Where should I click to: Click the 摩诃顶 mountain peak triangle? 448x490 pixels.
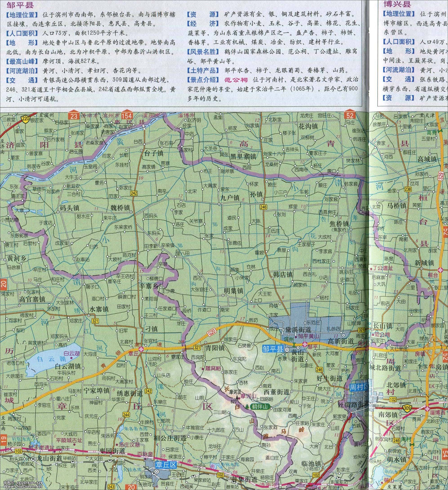point(237,397)
